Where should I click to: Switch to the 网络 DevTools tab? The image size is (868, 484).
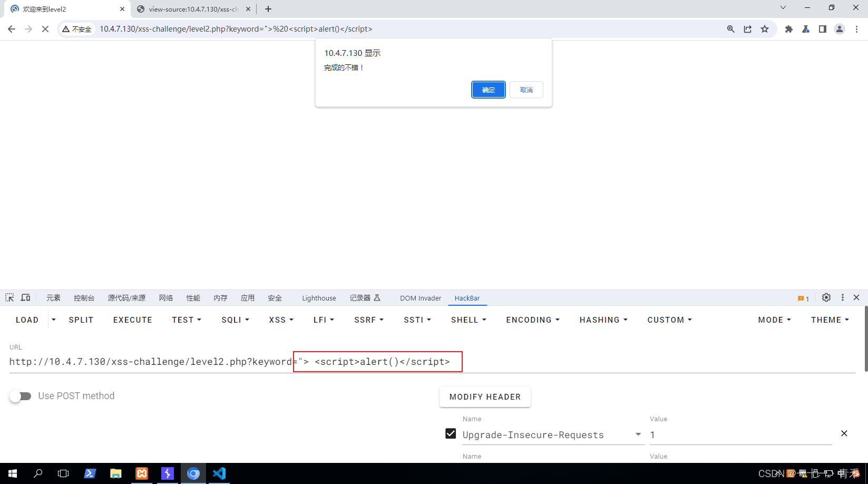click(166, 298)
